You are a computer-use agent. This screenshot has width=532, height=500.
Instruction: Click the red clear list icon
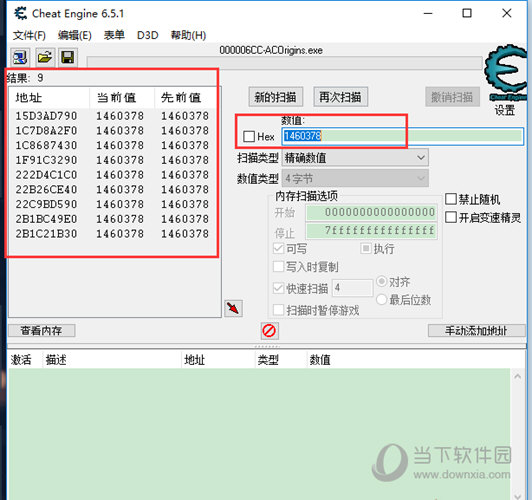click(x=269, y=331)
